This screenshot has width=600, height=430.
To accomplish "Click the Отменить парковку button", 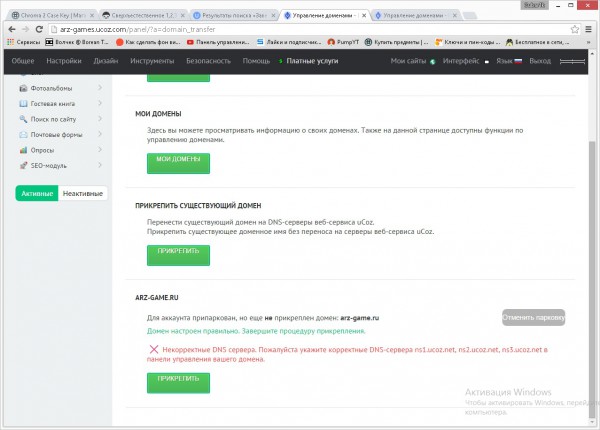I will click(533, 318).
